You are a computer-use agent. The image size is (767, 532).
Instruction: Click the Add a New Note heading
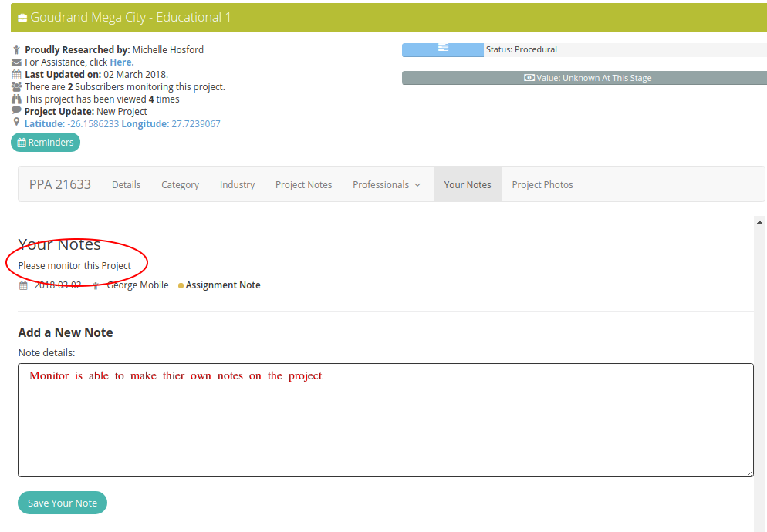click(x=66, y=332)
